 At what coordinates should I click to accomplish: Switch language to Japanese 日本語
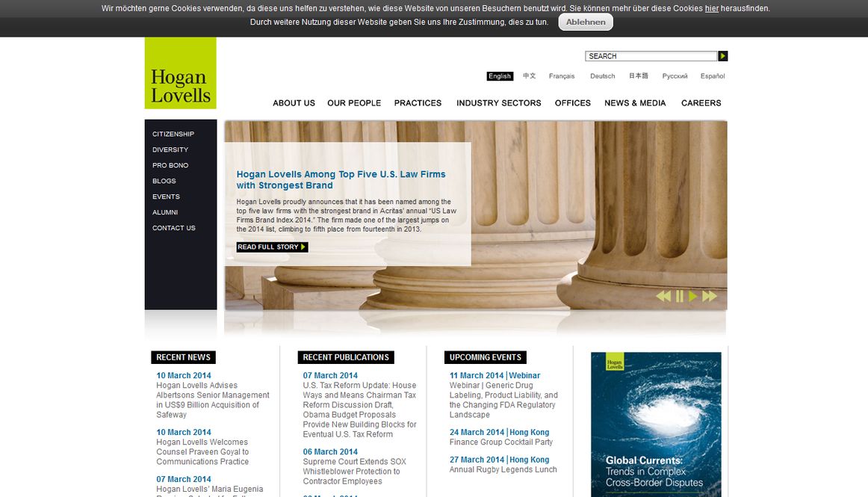pos(638,76)
